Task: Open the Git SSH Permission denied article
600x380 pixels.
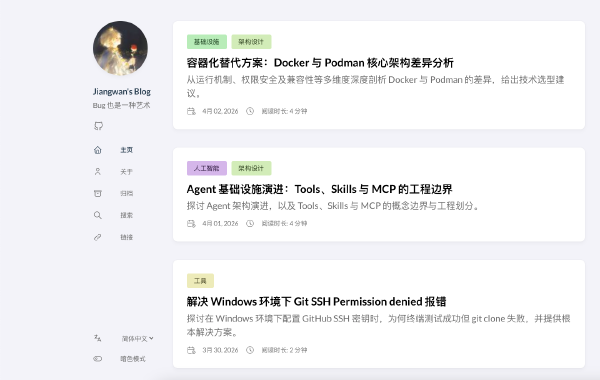Action: coord(316,302)
